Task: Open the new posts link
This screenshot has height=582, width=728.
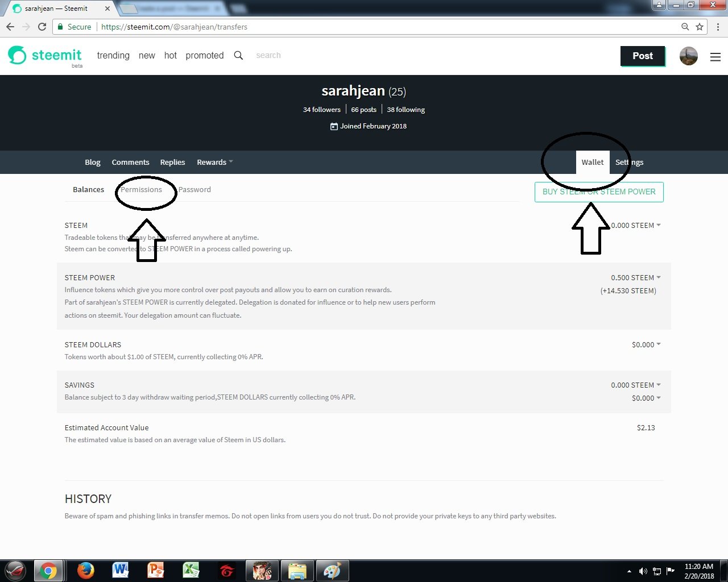Action: [147, 55]
